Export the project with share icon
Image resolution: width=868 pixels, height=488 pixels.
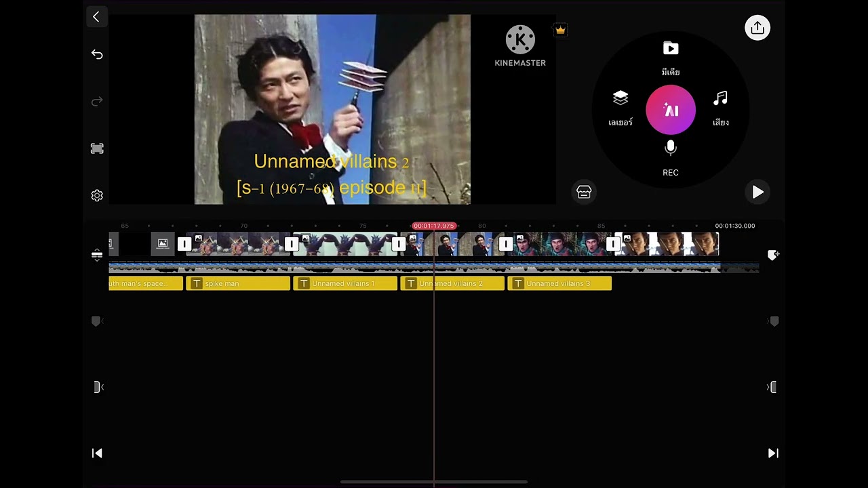coord(757,28)
